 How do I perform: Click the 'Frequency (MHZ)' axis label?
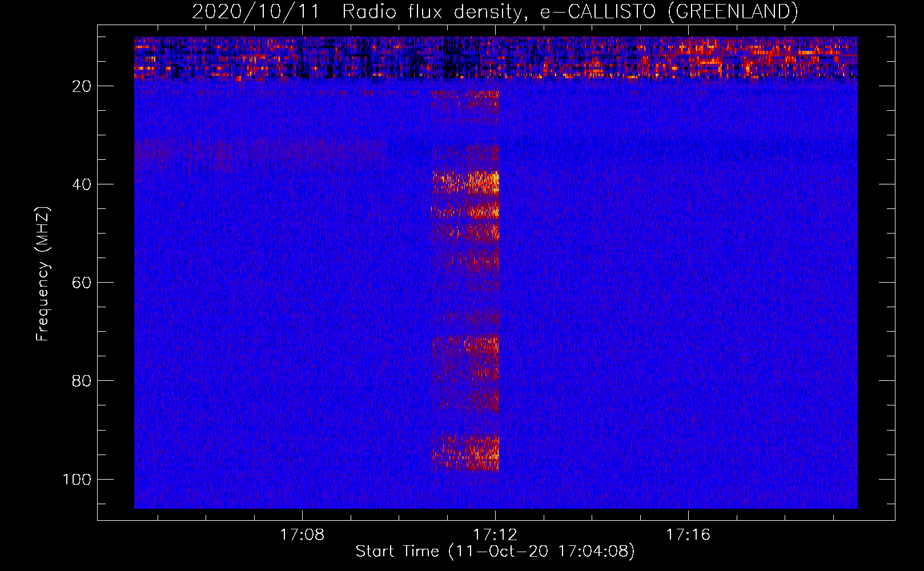click(x=43, y=274)
